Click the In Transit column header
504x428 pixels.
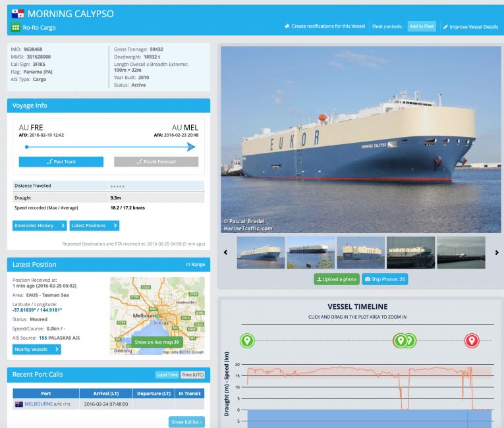tap(190, 393)
